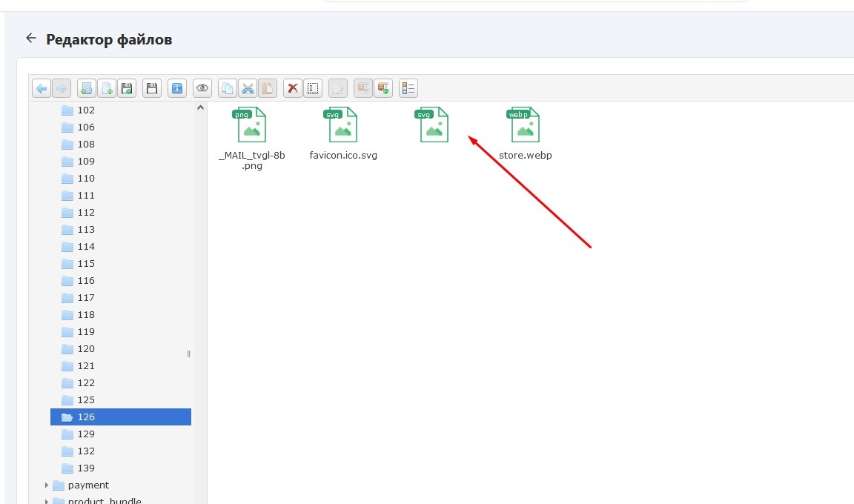Rename the file using the text-cursor icon
Image resolution: width=854 pixels, height=504 pixels.
coord(313,88)
